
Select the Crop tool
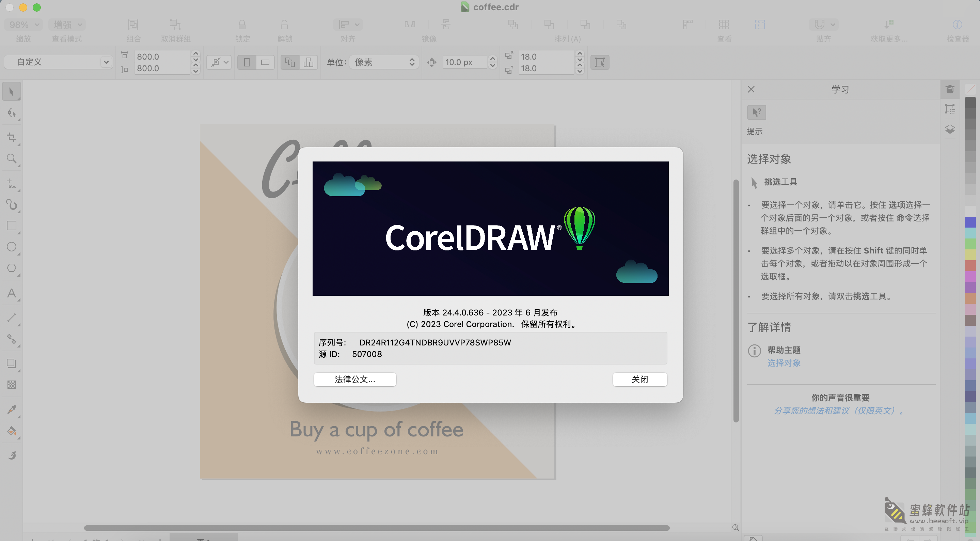coord(12,137)
